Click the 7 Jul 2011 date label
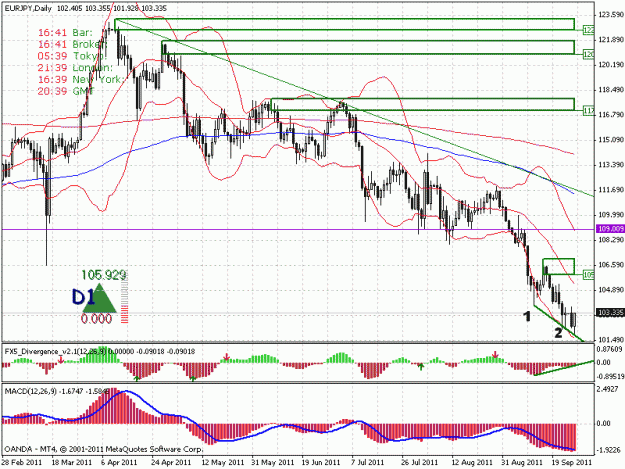This screenshot has width=625, height=469. click(368, 462)
